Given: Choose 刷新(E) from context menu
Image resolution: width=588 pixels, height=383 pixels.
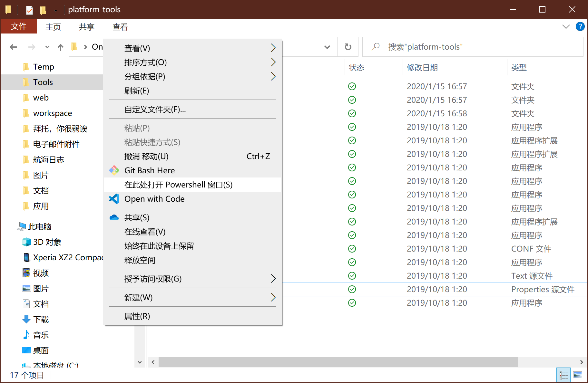Looking at the screenshot, I should coord(192,91).
